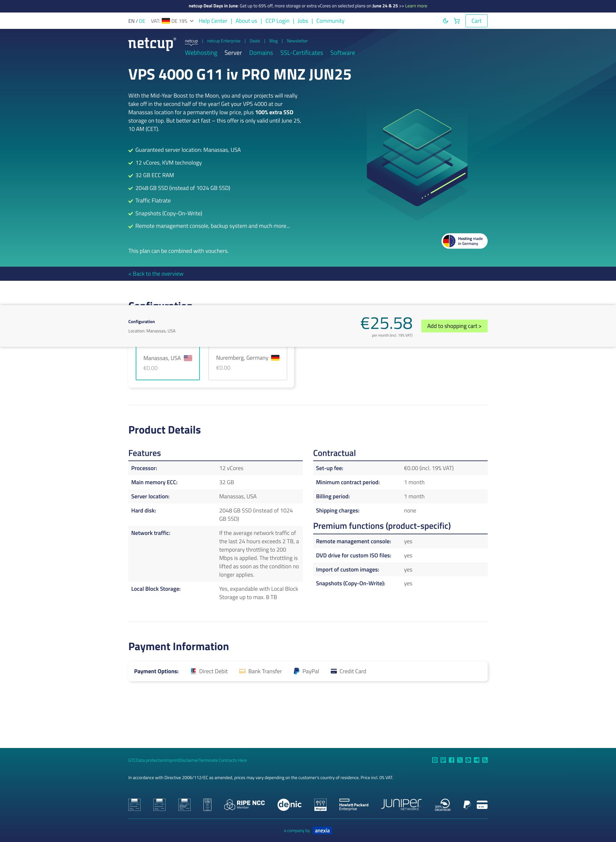Open the Disclaimer footer link
The image size is (616, 842).
(189, 760)
